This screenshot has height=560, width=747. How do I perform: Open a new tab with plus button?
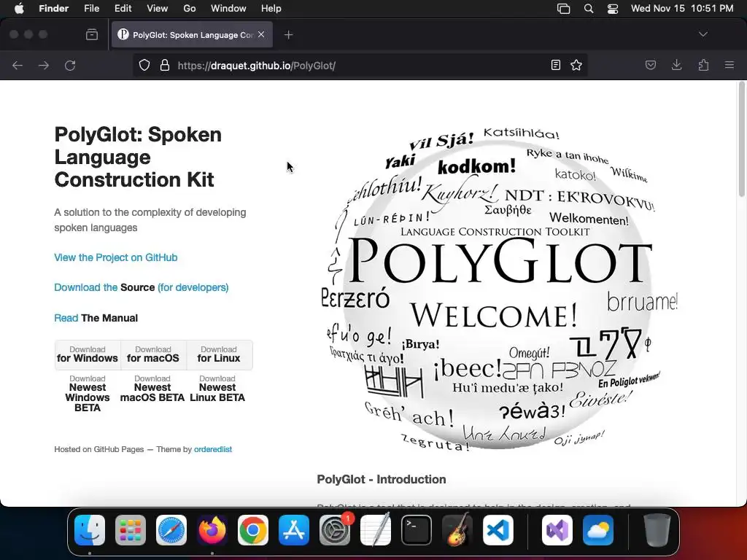289,35
